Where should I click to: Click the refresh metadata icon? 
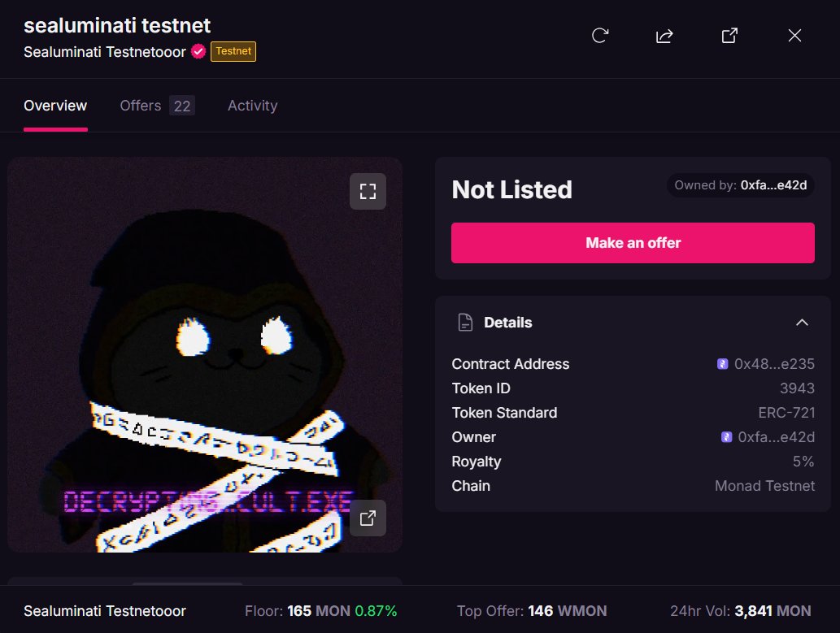(600, 35)
